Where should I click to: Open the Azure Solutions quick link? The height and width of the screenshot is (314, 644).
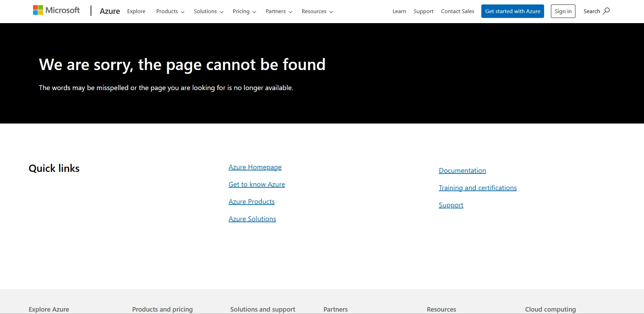(252, 219)
